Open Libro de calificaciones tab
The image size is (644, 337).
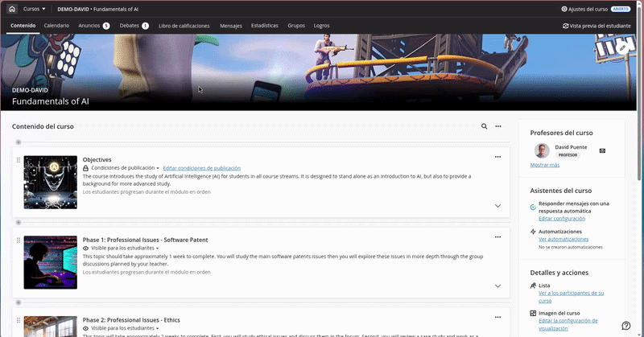point(184,26)
